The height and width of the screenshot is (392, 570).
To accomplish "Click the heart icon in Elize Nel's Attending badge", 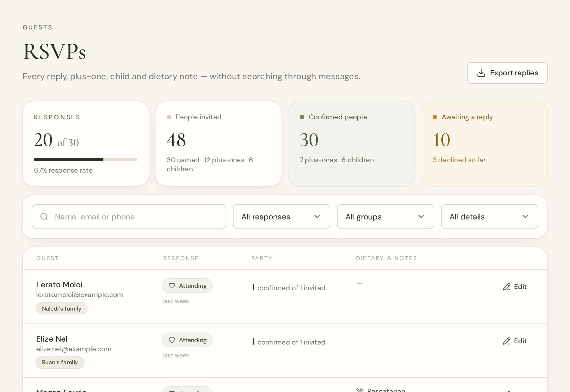I will [172, 340].
